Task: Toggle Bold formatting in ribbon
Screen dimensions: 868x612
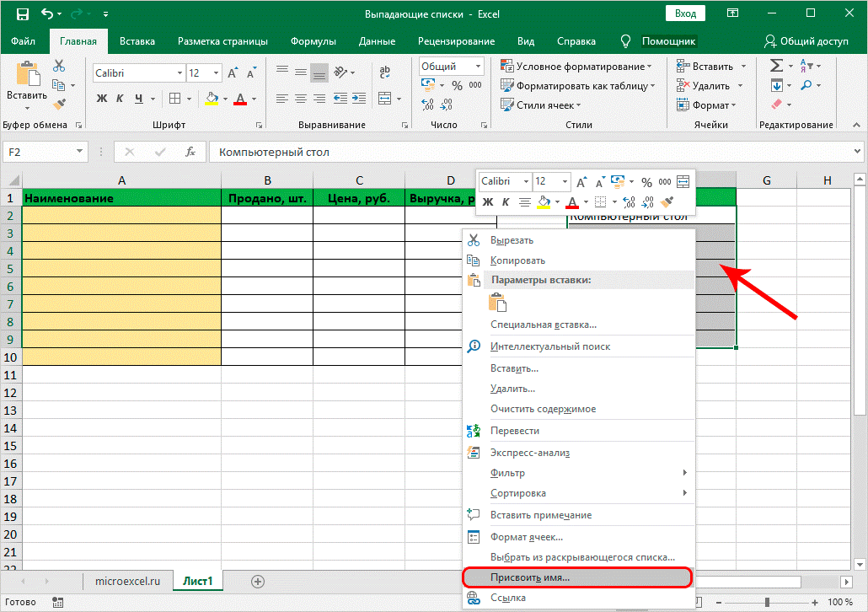Action: tap(102, 99)
